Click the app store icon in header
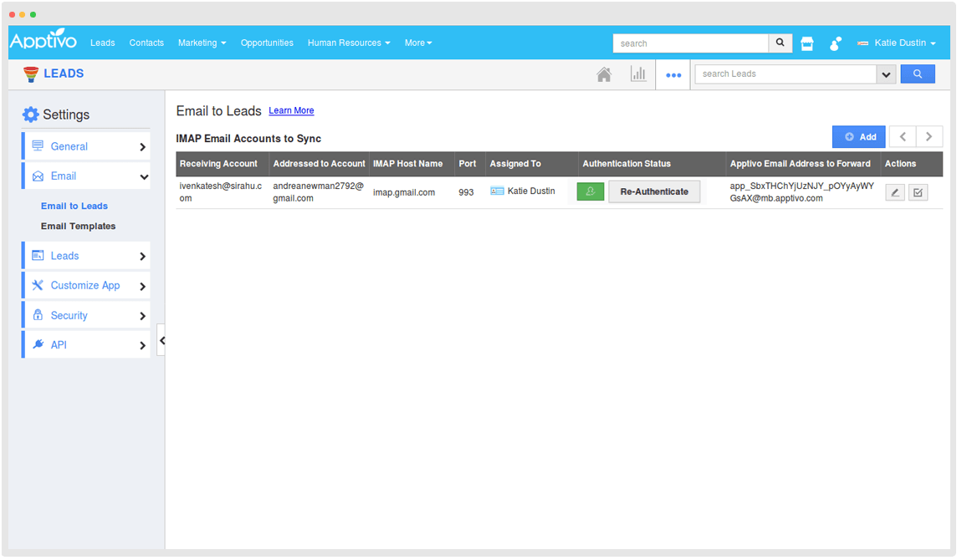 [x=807, y=43]
